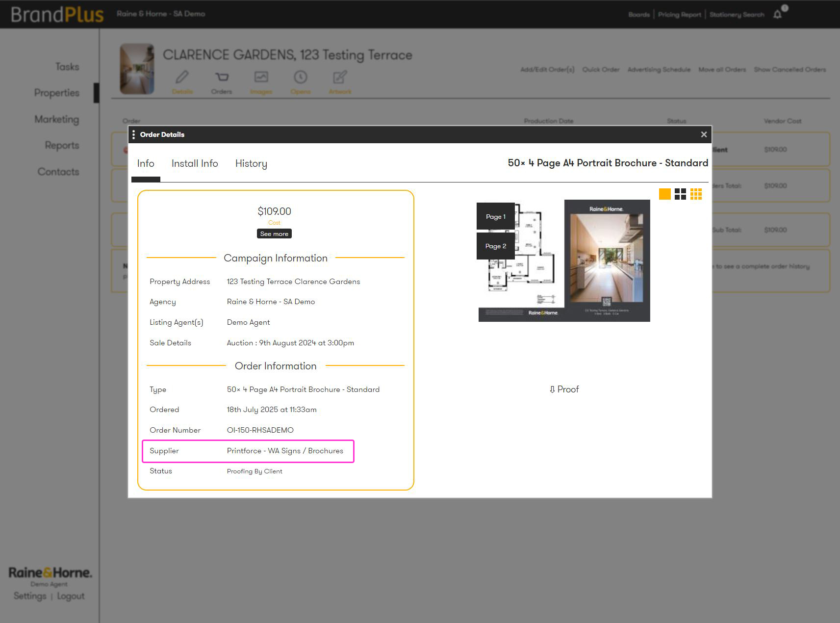
Task: Click Show Cancelled Orders
Action: click(790, 70)
